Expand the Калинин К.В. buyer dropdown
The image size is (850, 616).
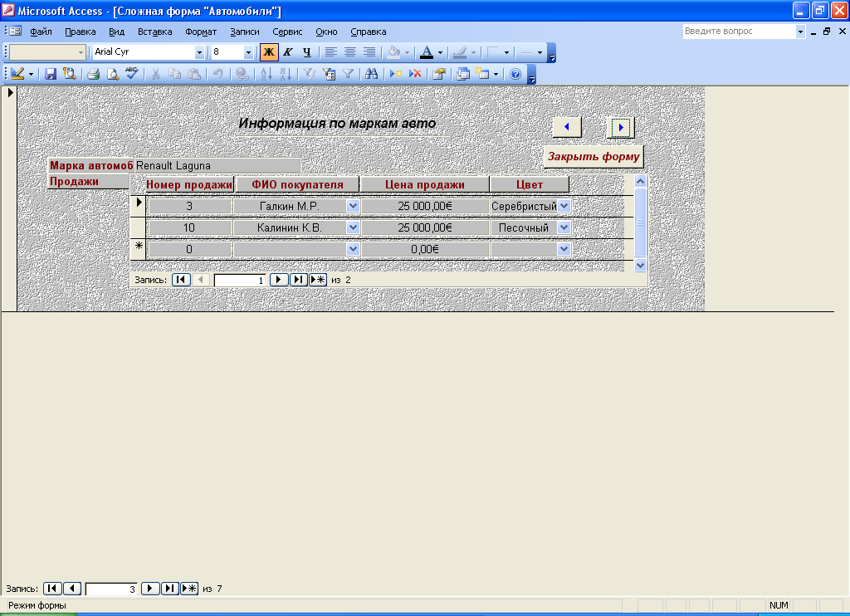point(353,227)
